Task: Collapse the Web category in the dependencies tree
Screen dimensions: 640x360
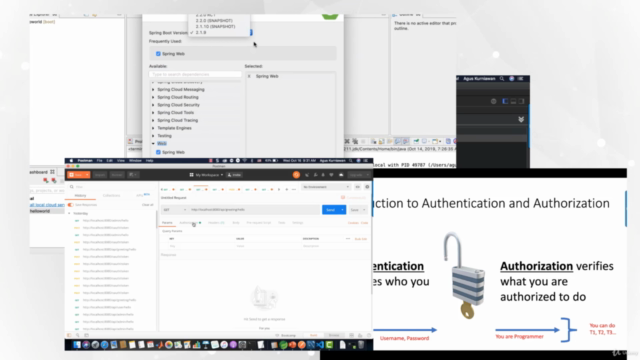Action: click(x=153, y=144)
